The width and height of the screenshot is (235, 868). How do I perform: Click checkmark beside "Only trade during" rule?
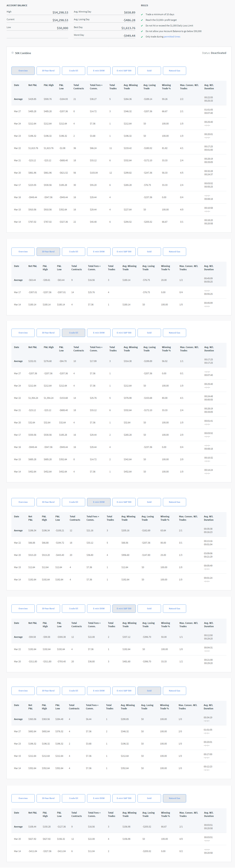pyautogui.click(x=142, y=37)
